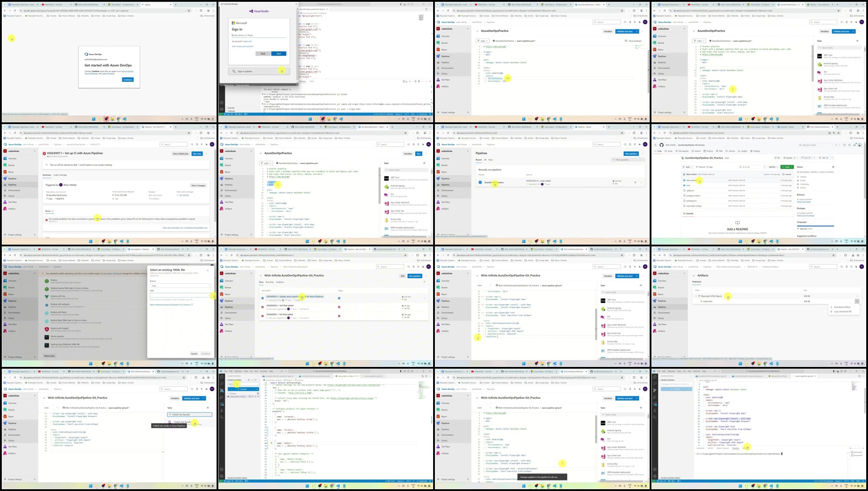Open more options for run #20241020.3
The width and height of the screenshot is (868, 491).
pyautogui.click(x=425, y=298)
